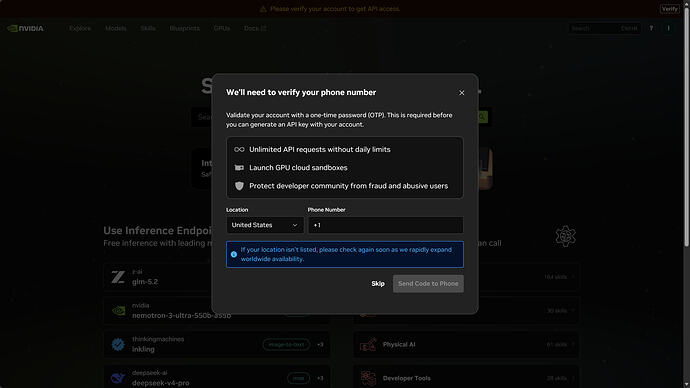Click the NVIDIA logo in the header
This screenshot has width=690, height=388.
pos(25,28)
